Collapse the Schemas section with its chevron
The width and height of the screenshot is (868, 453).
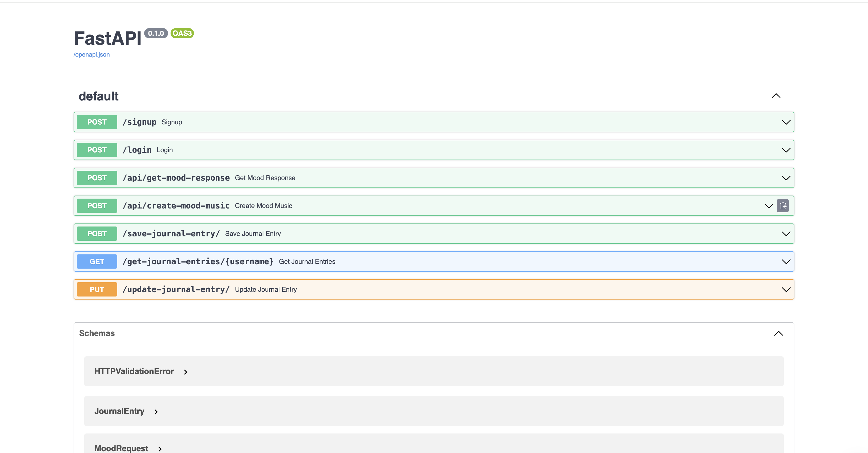(778, 334)
